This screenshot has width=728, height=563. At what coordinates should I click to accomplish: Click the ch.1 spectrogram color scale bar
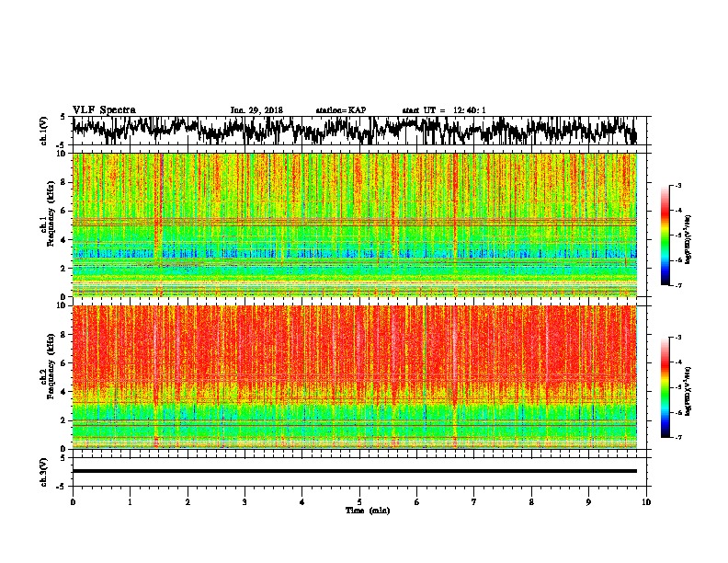[665, 236]
